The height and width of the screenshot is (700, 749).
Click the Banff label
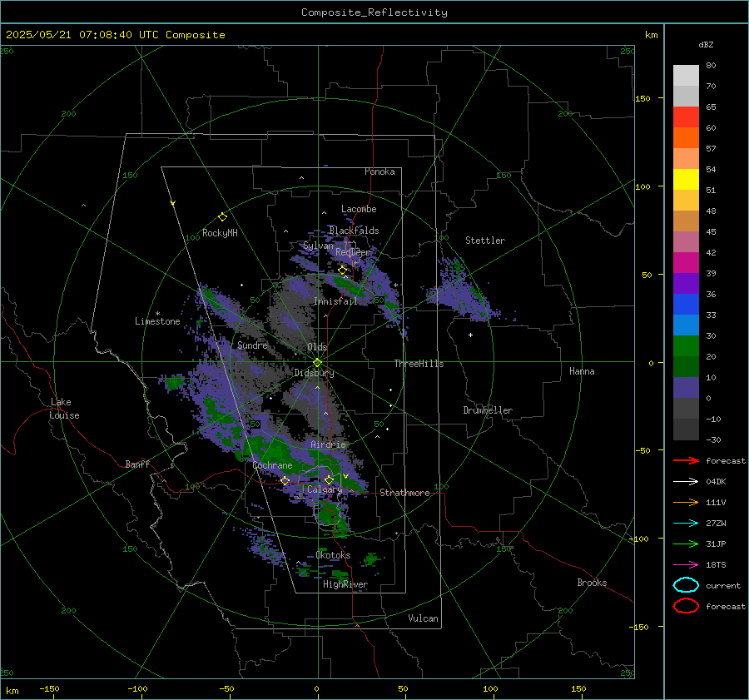tap(137, 464)
